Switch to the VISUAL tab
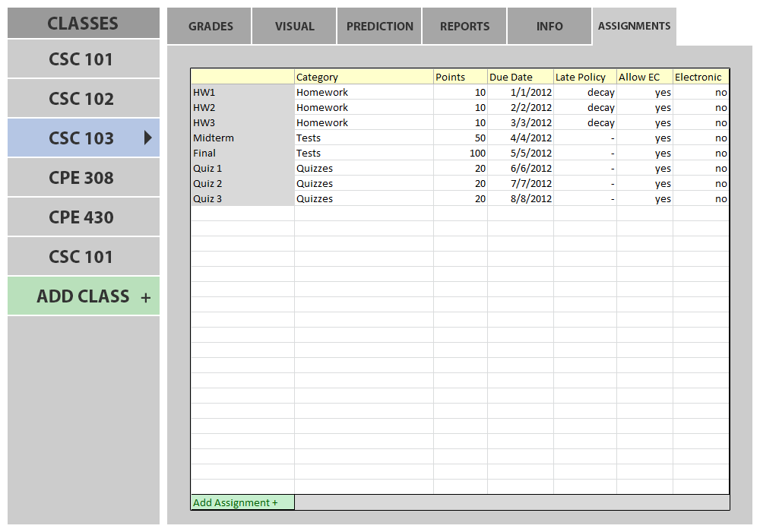760x532 pixels. 294,27
